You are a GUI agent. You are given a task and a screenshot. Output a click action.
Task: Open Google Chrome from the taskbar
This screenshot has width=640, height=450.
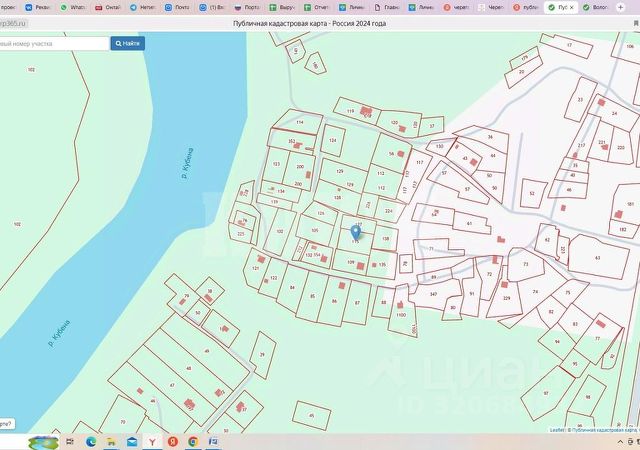[193, 441]
